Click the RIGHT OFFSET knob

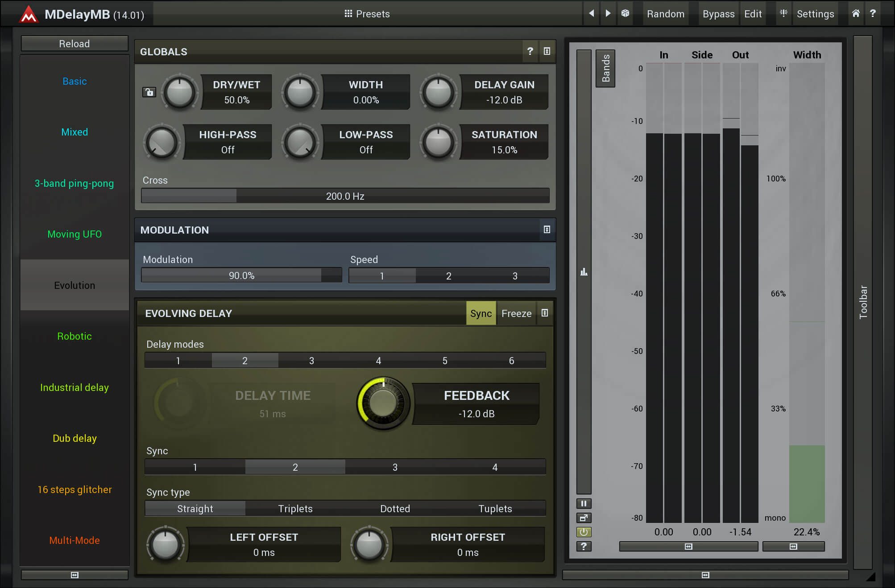tap(369, 544)
